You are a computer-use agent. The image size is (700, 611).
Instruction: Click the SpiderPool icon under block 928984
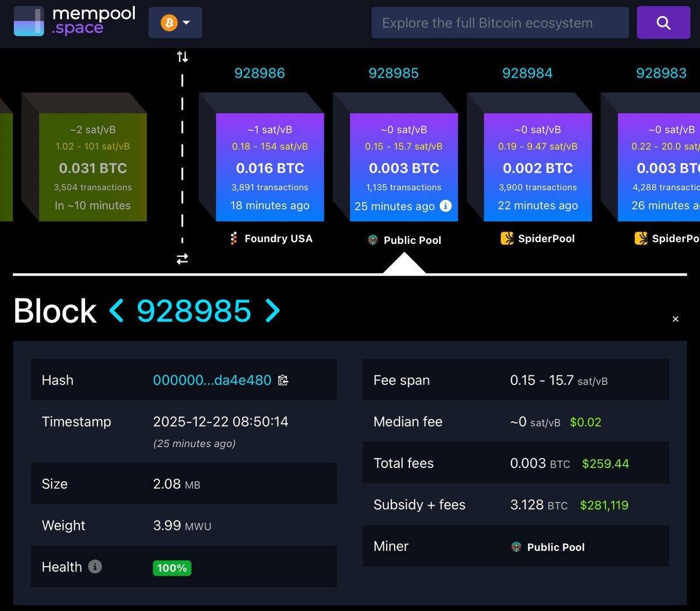coord(507,238)
